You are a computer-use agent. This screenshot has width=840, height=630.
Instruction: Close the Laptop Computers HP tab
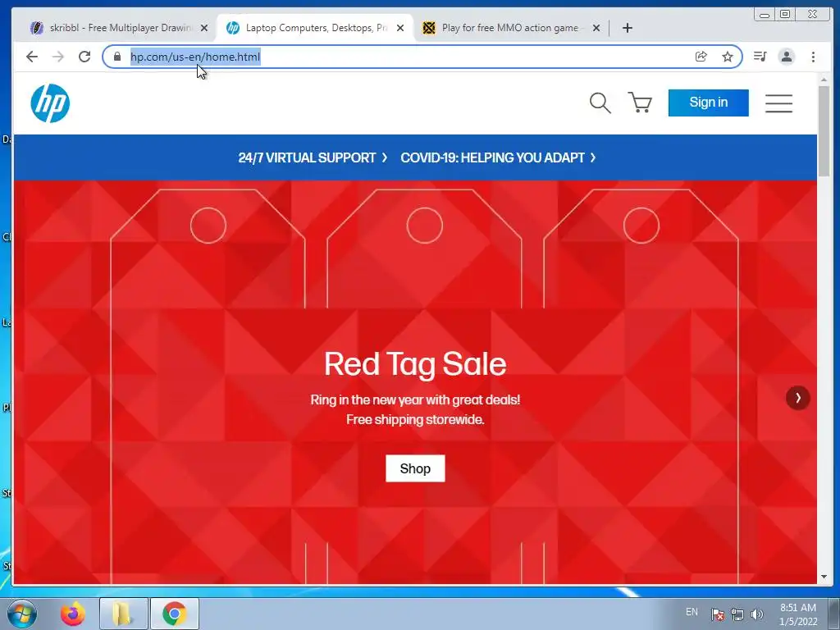(x=400, y=28)
